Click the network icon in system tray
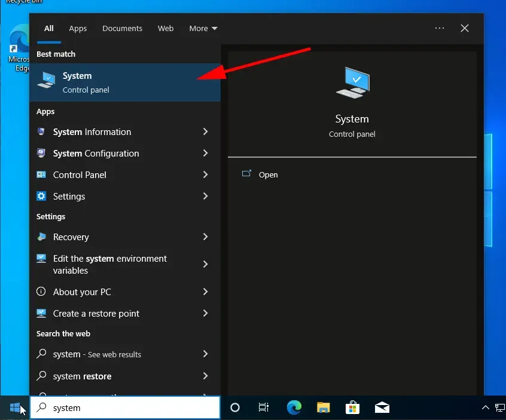Screen dimensions: 506x420 point(500,407)
